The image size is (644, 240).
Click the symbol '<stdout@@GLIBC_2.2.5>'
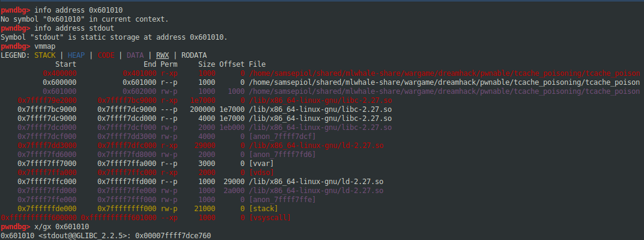tap(82, 236)
